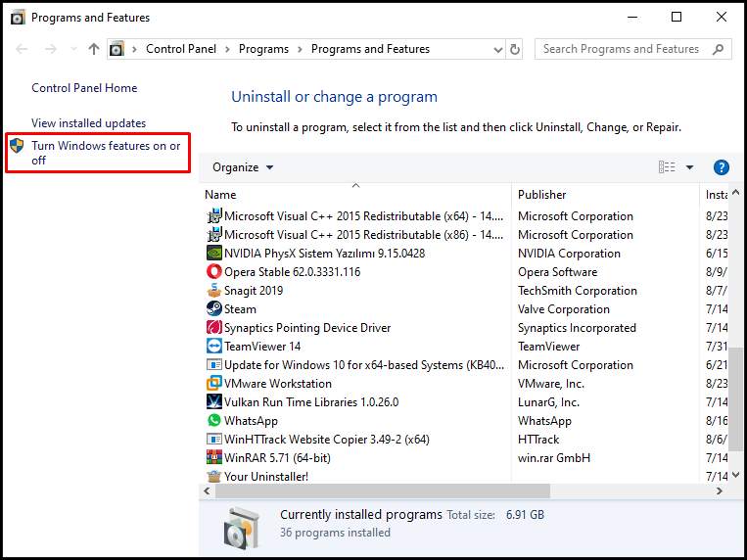Click the Programs and Features title bar icon

18,18
